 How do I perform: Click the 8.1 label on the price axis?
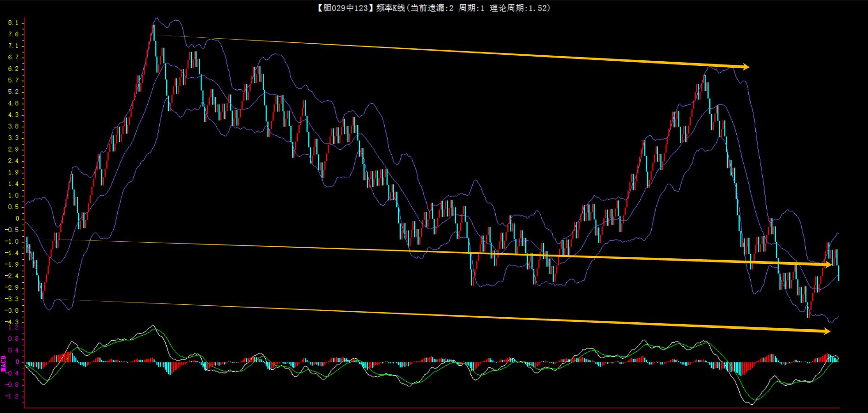point(13,23)
